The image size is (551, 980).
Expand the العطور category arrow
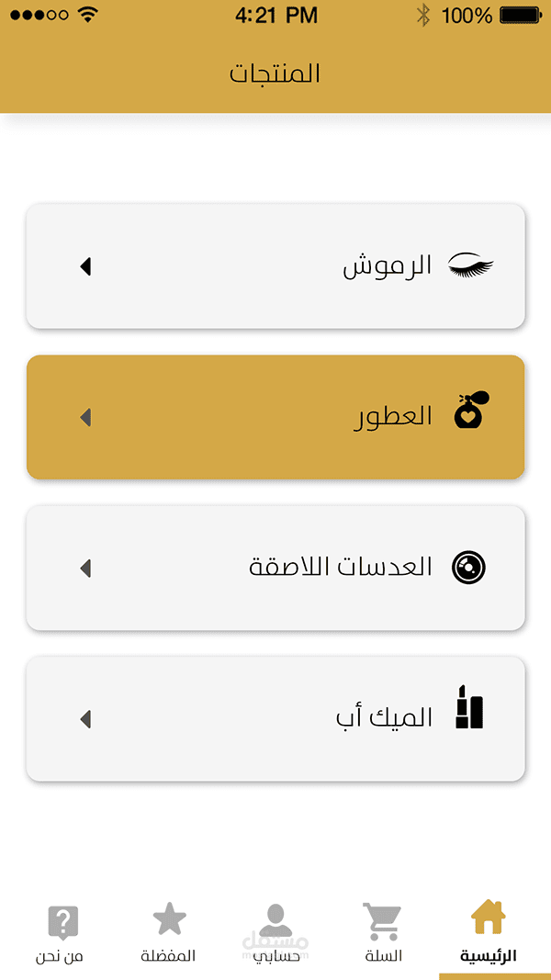point(85,418)
